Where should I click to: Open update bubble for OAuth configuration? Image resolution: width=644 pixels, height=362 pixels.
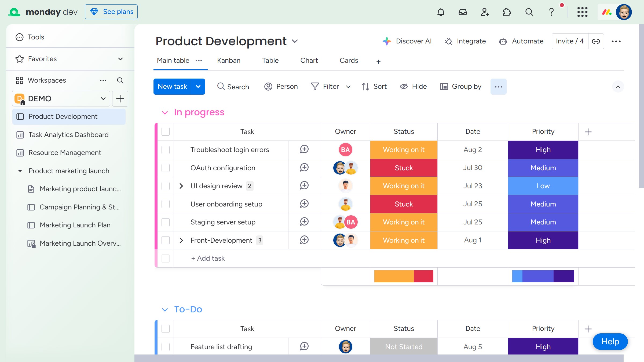coord(304,168)
